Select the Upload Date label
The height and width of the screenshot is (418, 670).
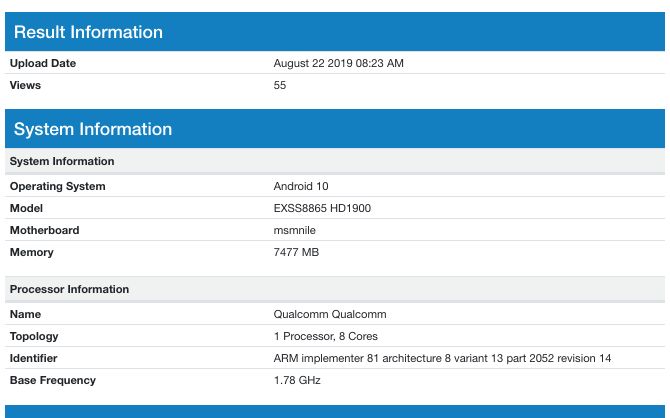(x=43, y=64)
